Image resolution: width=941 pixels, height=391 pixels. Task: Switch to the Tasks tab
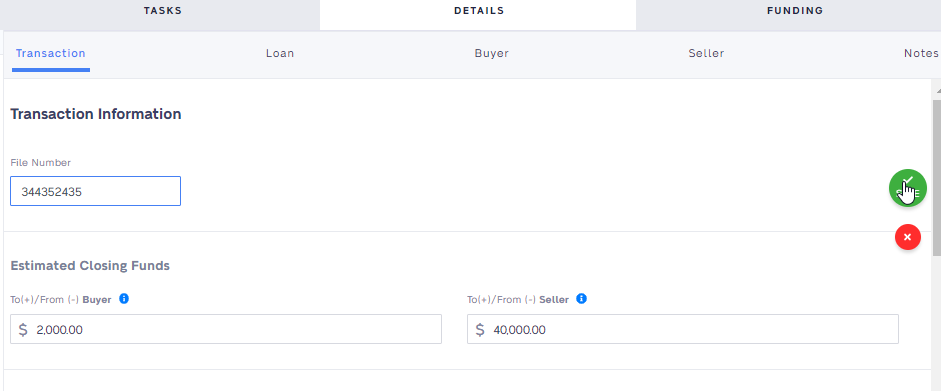click(x=163, y=11)
